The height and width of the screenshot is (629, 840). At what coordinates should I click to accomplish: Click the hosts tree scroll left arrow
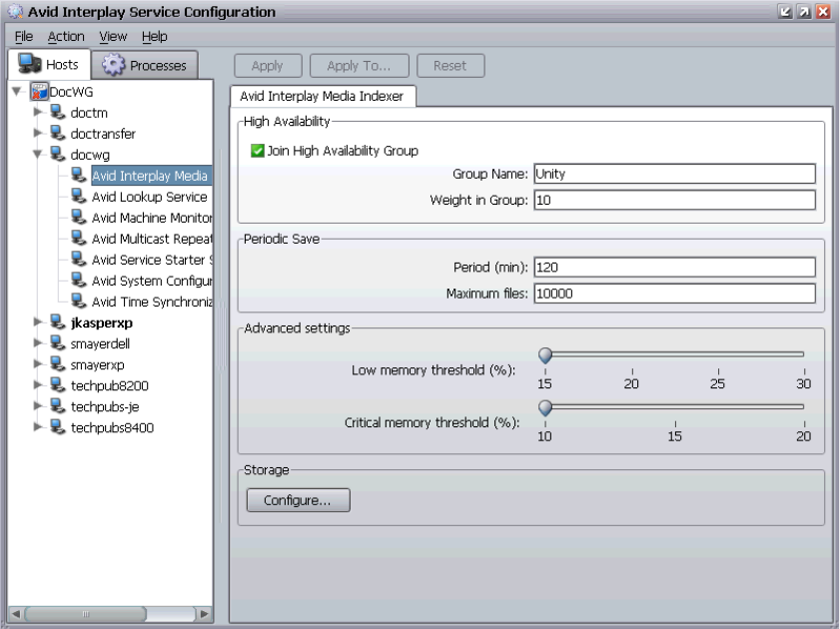16,613
